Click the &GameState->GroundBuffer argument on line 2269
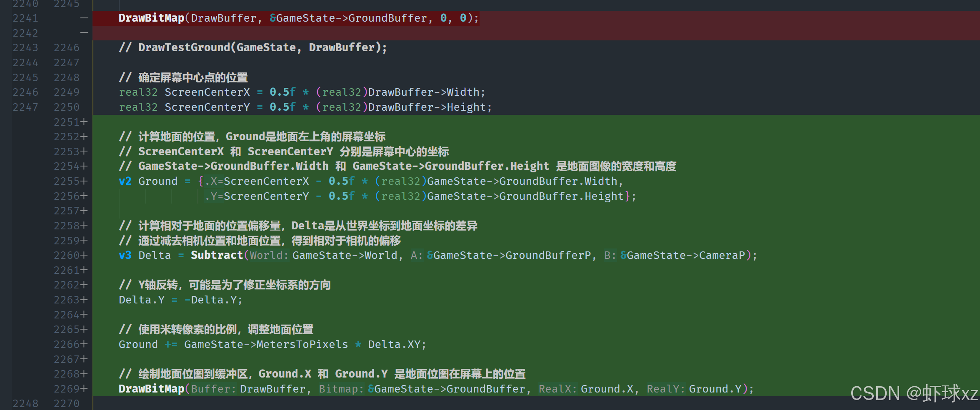This screenshot has height=410, width=980. [x=446, y=389]
